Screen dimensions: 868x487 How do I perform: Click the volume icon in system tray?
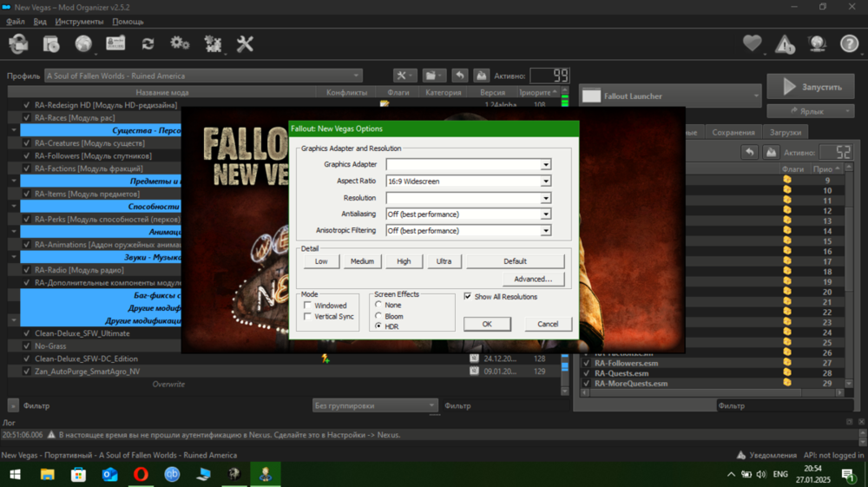[x=761, y=474]
